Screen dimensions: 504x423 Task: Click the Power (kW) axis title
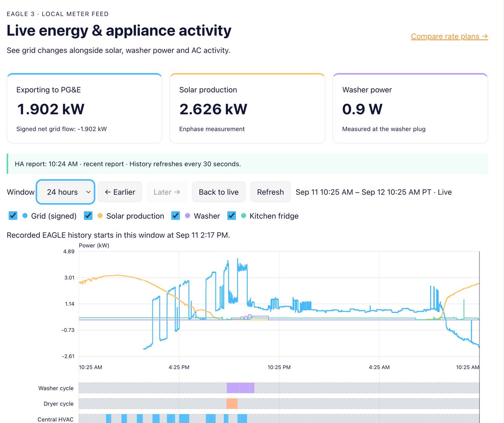(x=94, y=245)
